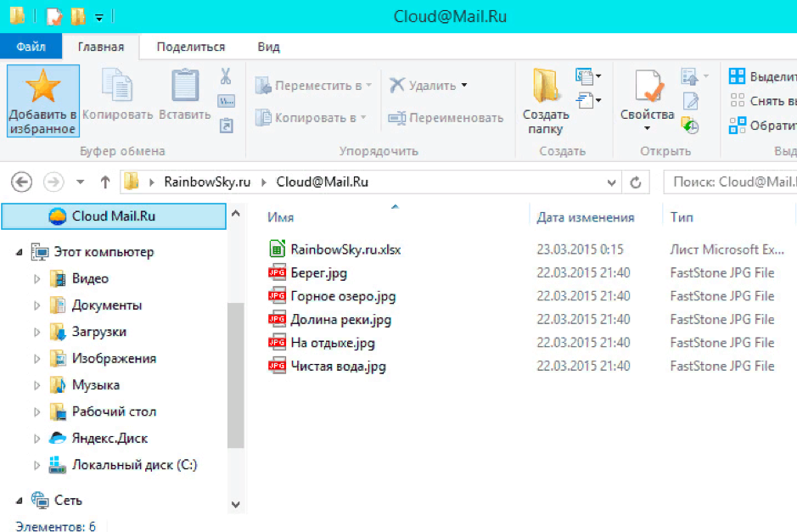Click the Back navigation arrow

coord(21,182)
